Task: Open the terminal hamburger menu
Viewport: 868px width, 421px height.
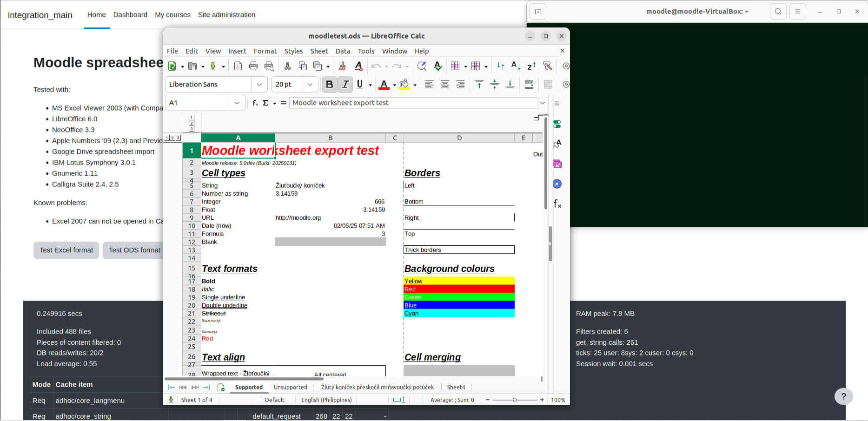Action: 798,12
